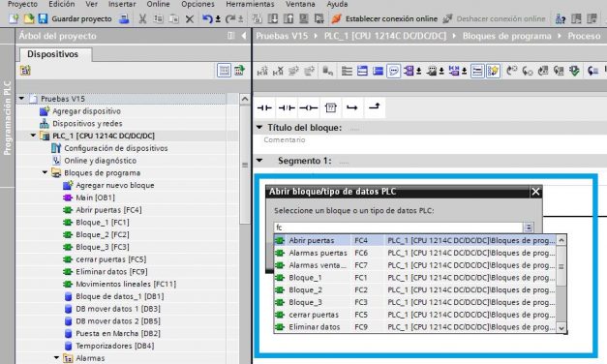Click the block search input field
The width and height of the screenshot is (607, 364).
click(399, 227)
